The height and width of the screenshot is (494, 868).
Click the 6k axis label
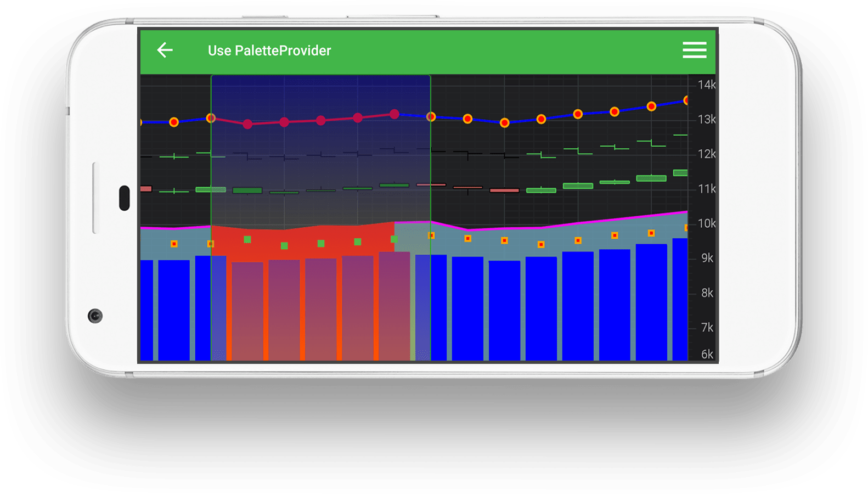click(x=707, y=354)
